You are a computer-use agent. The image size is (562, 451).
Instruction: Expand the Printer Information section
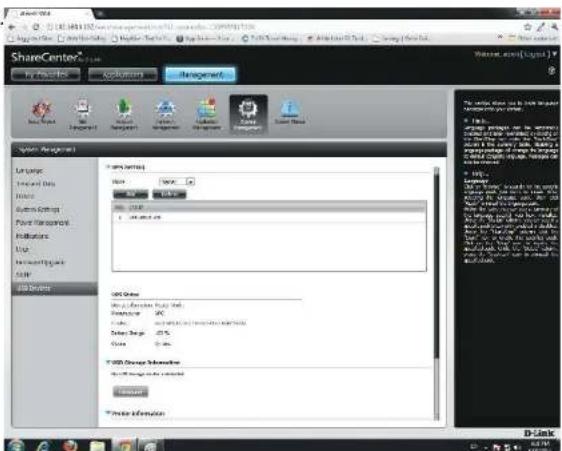108,413
